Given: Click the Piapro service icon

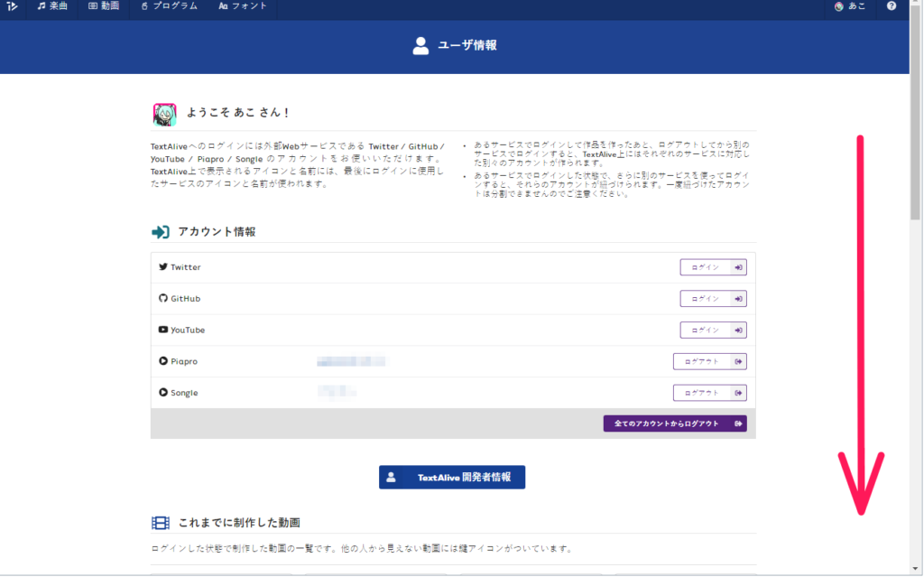Looking at the screenshot, I should pyautogui.click(x=162, y=360).
